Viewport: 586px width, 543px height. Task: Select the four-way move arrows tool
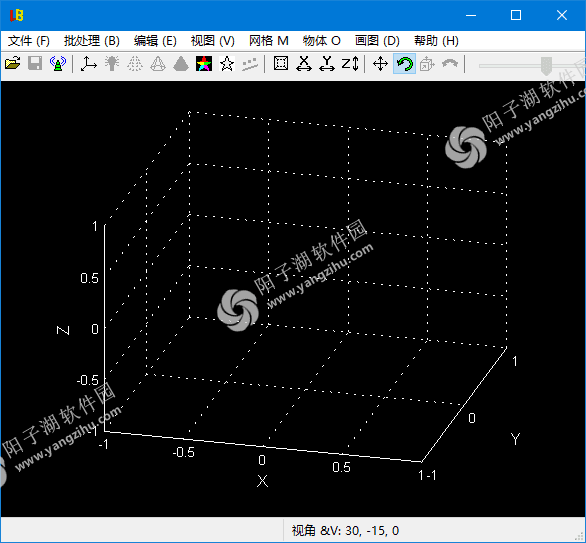point(380,64)
